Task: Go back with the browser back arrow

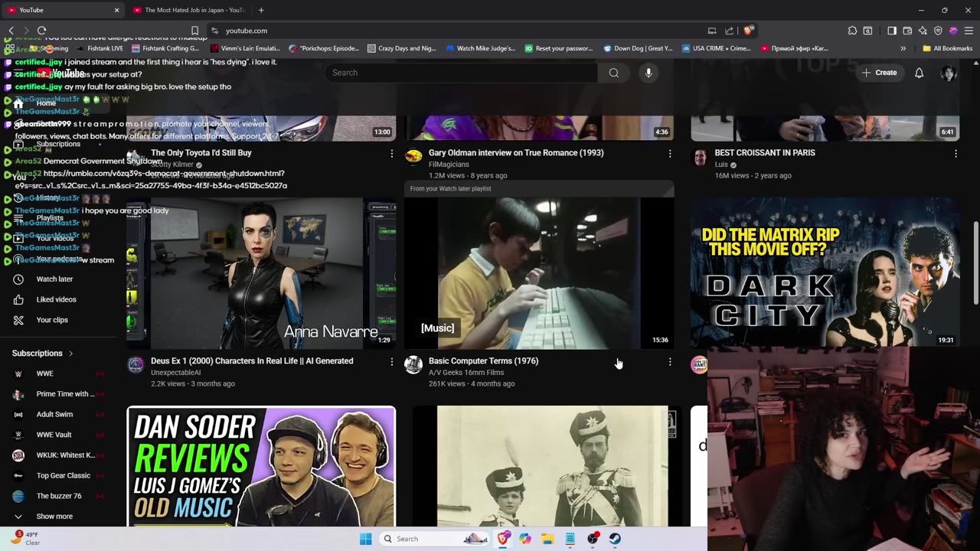Action: point(11,31)
